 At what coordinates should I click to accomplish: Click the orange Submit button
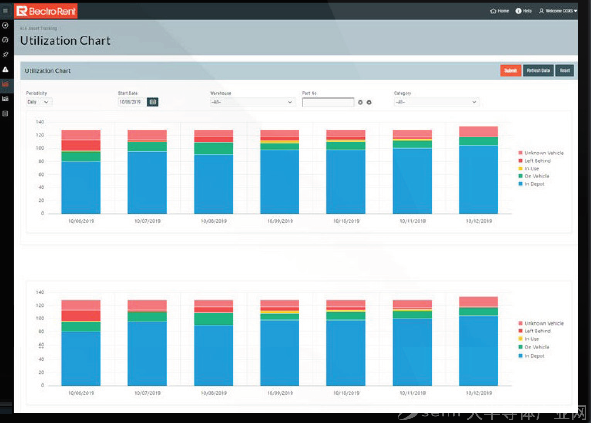511,70
